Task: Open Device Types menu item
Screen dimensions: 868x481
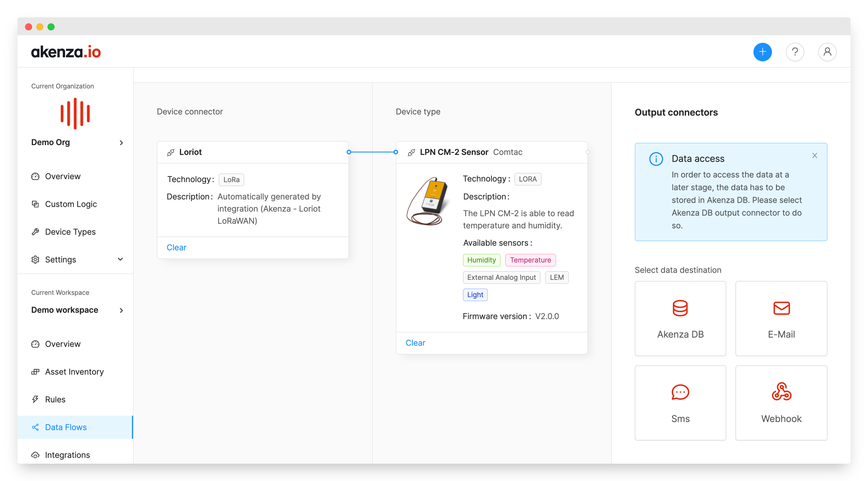Action: coord(75,232)
